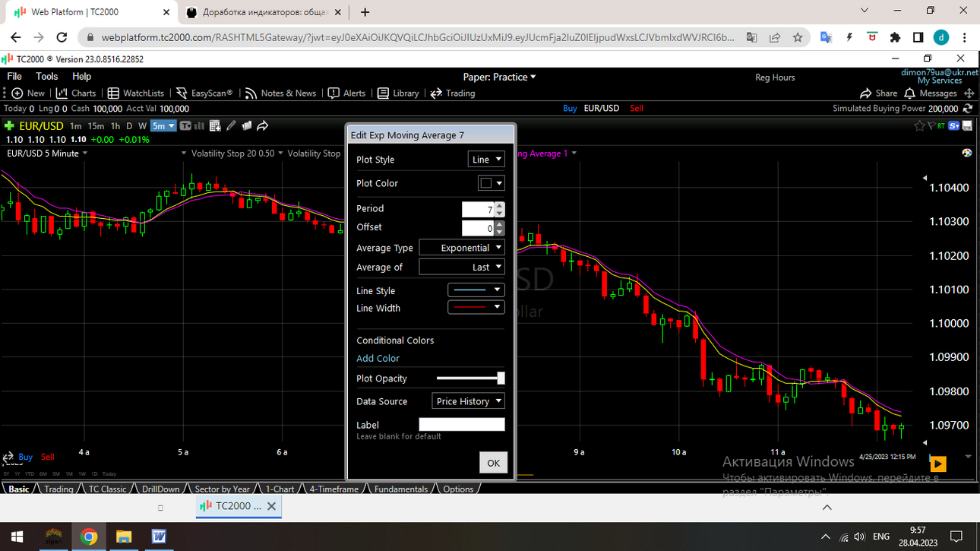Click the Period value field
The height and width of the screenshot is (551, 980).
coord(478,209)
